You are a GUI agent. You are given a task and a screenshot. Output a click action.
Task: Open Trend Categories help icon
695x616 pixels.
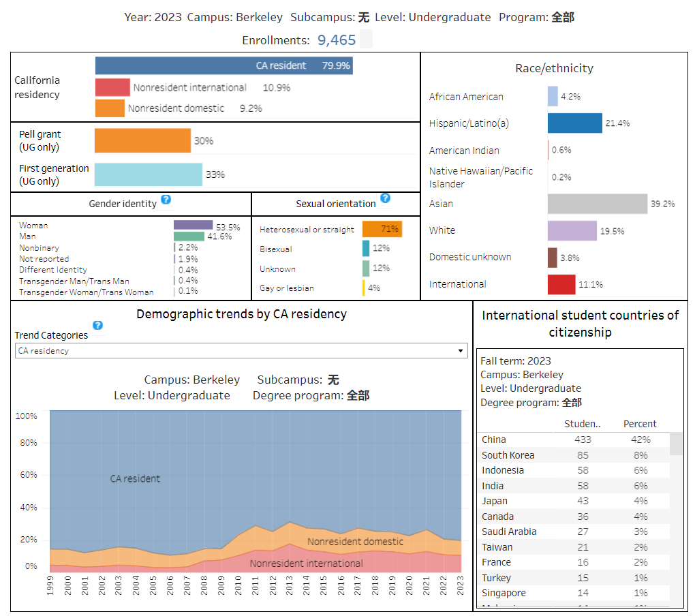point(97,325)
